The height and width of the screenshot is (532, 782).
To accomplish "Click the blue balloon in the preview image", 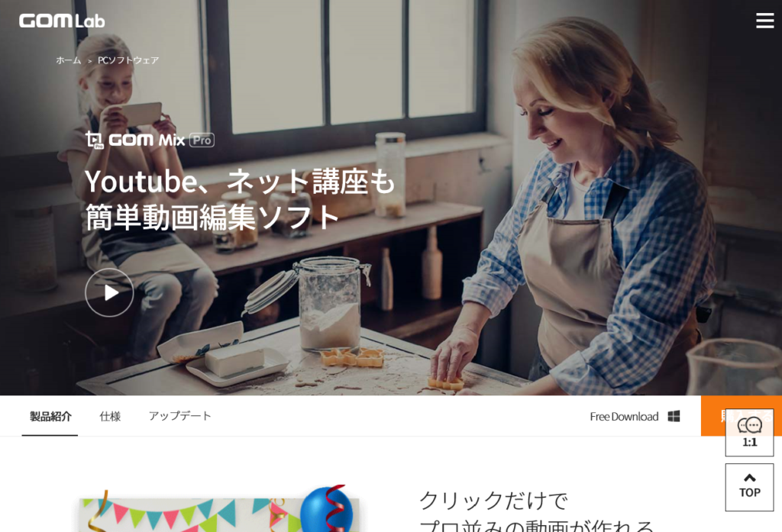I will [327, 510].
